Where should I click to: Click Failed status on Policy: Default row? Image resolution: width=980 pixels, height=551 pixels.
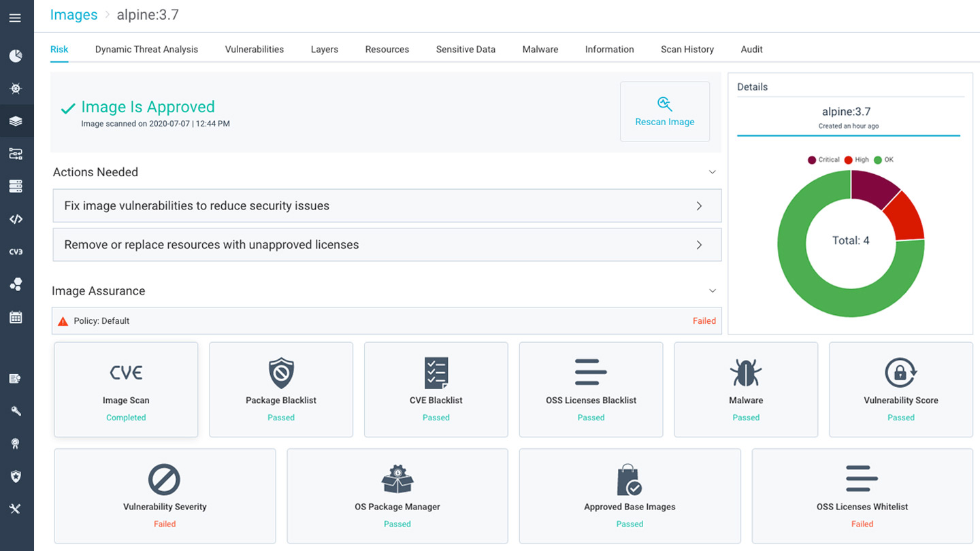pyautogui.click(x=704, y=321)
